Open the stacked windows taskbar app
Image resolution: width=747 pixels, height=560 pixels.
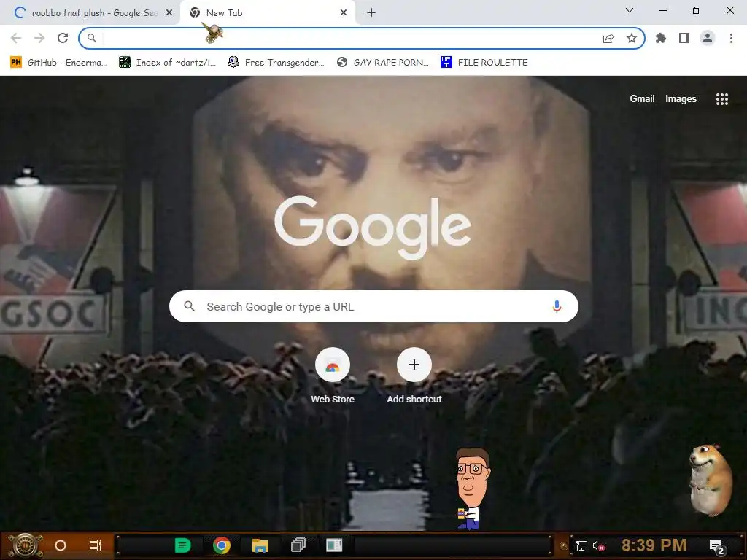click(298, 545)
